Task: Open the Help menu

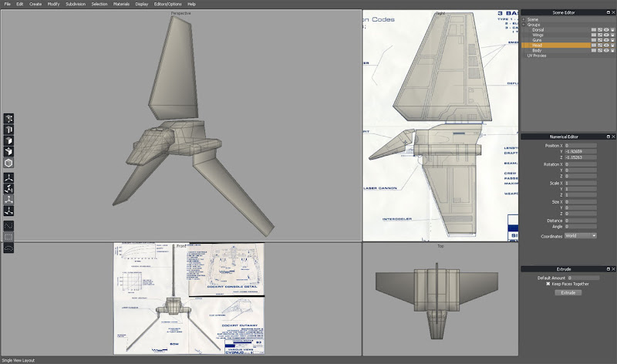Action: click(x=191, y=4)
